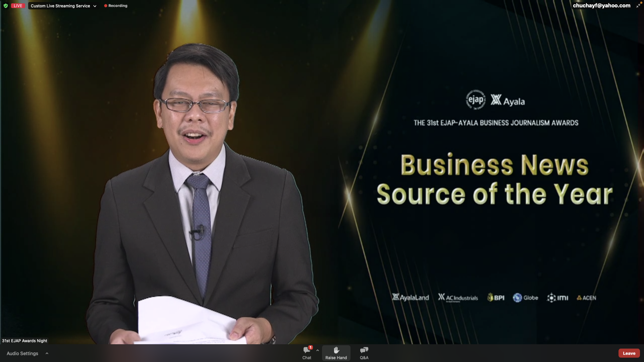Click the Ayala logo in the slide
Screen dimensions: 644x362
pos(507,100)
